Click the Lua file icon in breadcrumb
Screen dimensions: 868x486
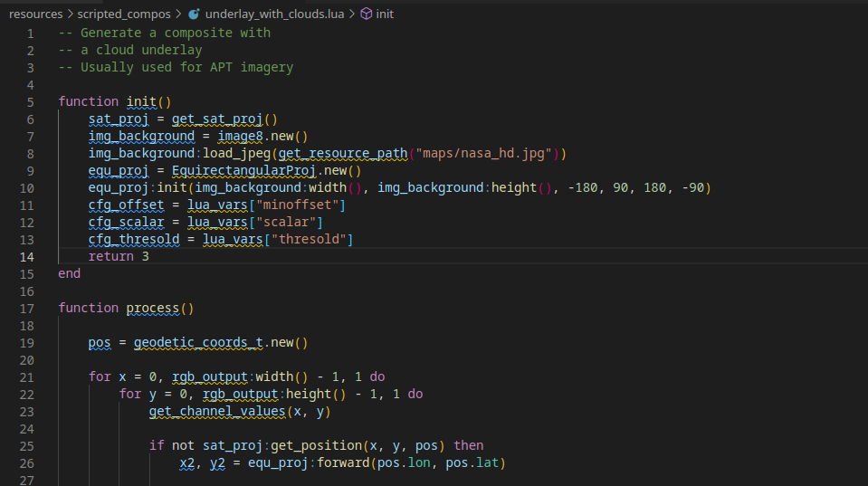[194, 14]
